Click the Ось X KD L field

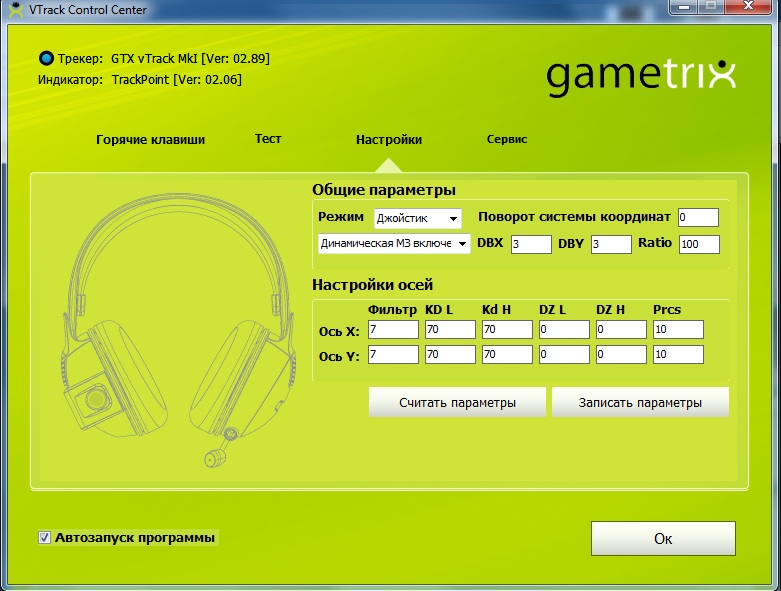tap(450, 330)
